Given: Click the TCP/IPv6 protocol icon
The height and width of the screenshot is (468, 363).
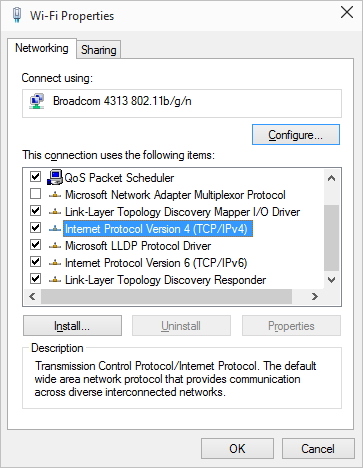Looking at the screenshot, I should [x=55, y=263].
